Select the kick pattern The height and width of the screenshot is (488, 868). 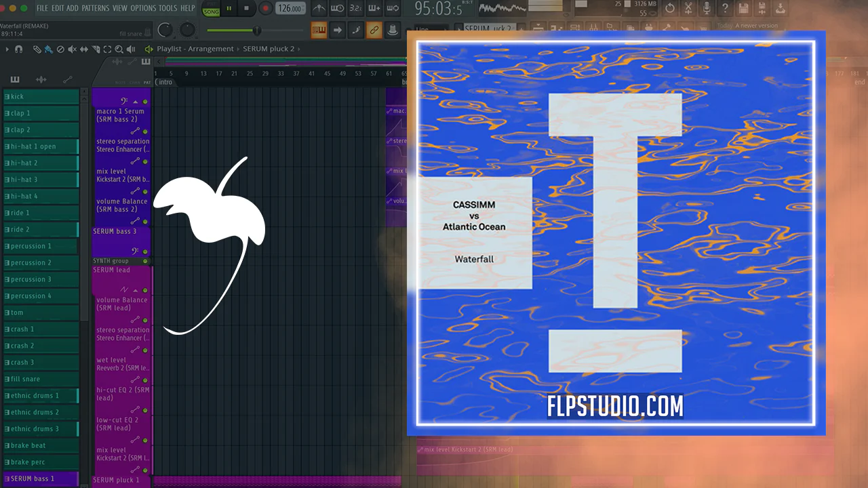[41, 97]
